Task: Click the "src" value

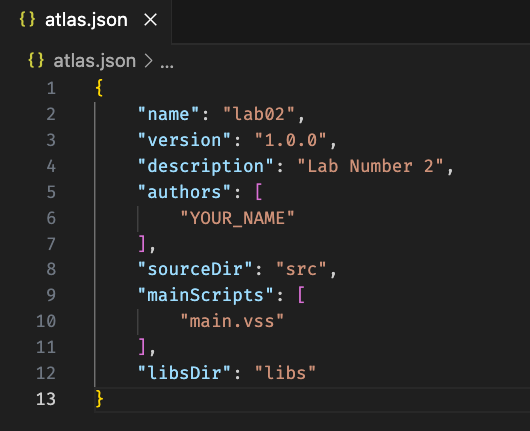Action: coord(301,269)
